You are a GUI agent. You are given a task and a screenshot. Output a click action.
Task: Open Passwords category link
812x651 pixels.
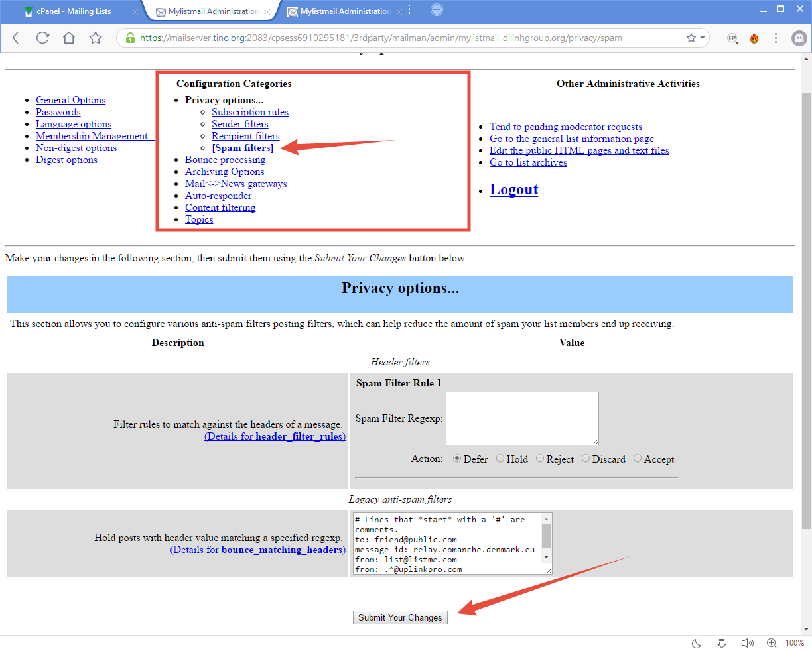58,112
